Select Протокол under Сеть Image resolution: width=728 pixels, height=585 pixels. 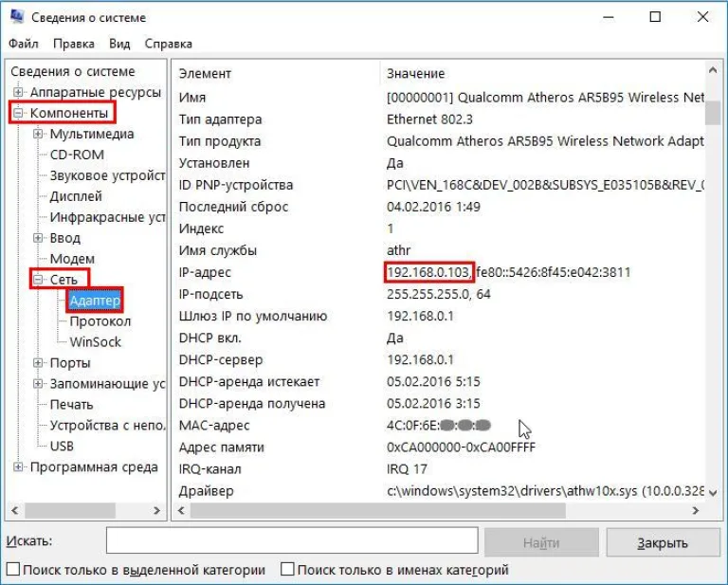coord(100,321)
